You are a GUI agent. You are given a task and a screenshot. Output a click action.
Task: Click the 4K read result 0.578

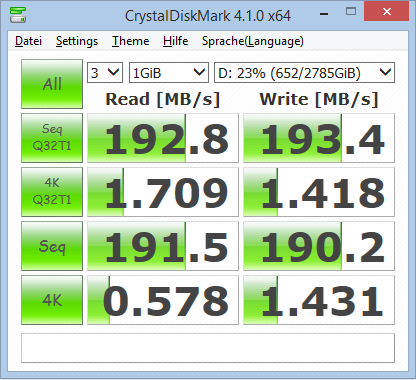click(163, 300)
